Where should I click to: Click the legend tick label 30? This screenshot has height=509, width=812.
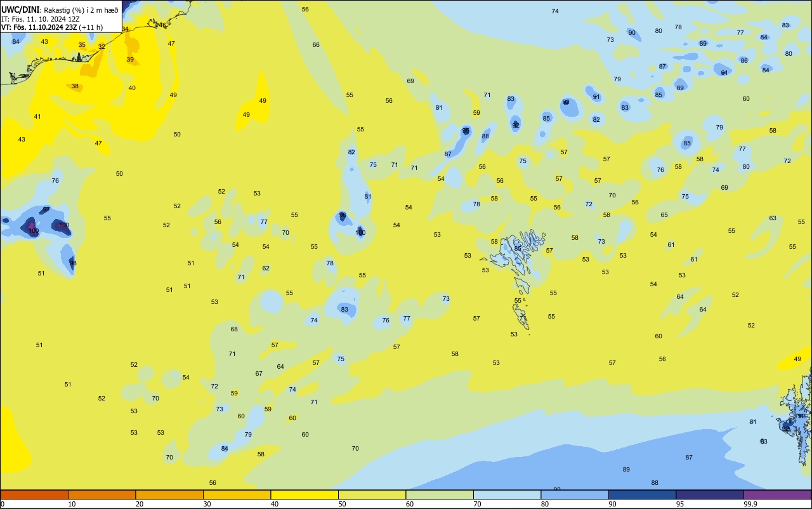207,504
